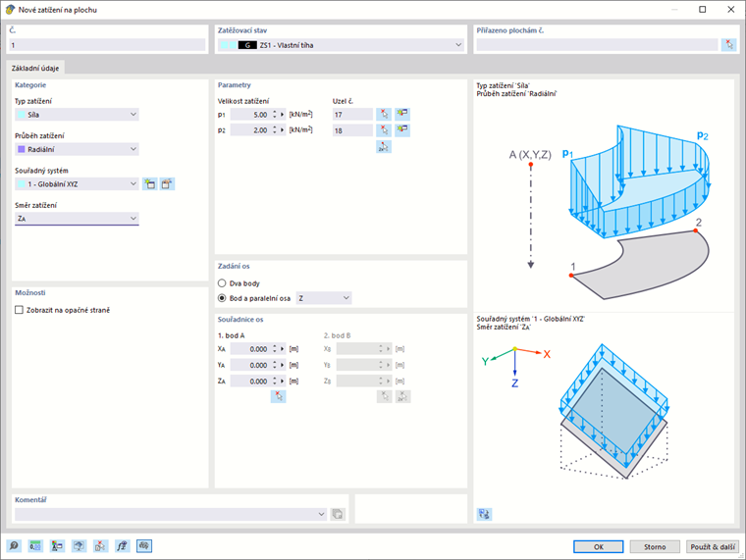Click Použít & další button
This screenshot has width=746, height=560.
coord(713,546)
